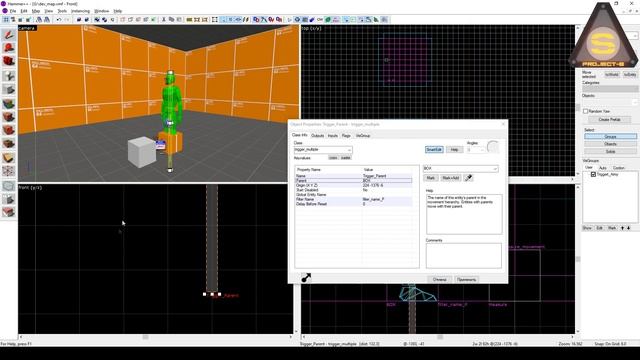Click the Paste toolbar icon

[x=179, y=20]
